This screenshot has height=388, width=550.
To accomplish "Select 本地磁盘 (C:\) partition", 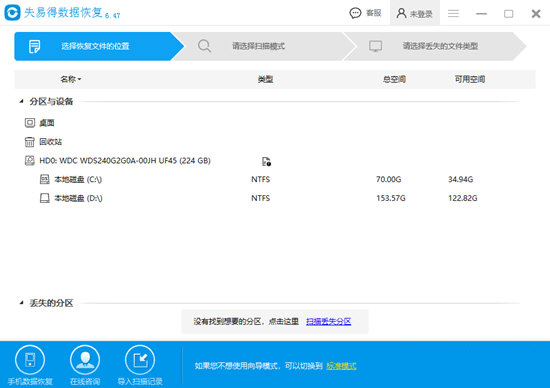I will tap(275, 180).
